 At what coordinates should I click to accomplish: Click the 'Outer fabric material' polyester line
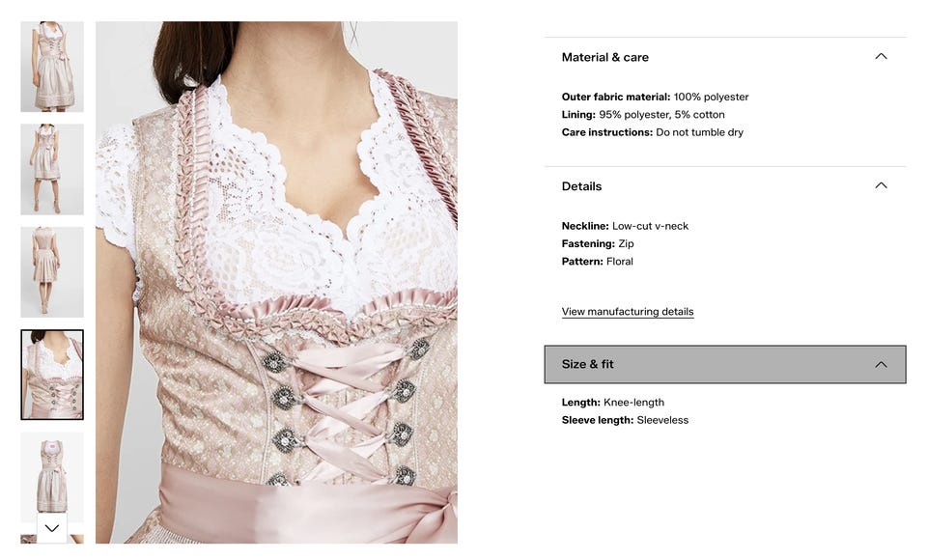pyautogui.click(x=655, y=97)
